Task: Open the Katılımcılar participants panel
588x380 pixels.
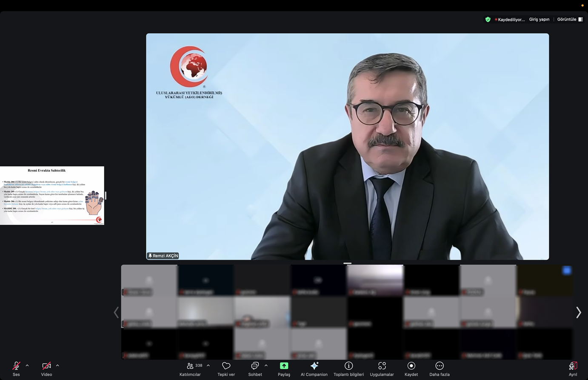Action: pyautogui.click(x=190, y=368)
